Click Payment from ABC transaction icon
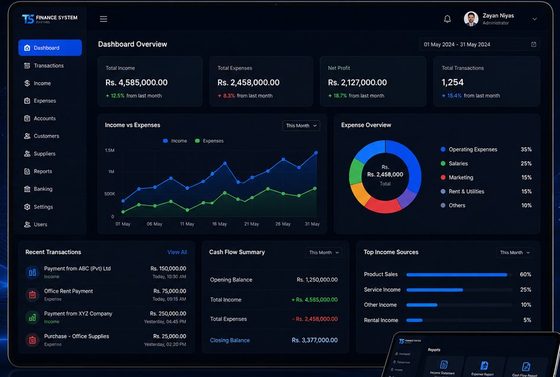Viewport: 560px width, 377px height. tap(32, 272)
